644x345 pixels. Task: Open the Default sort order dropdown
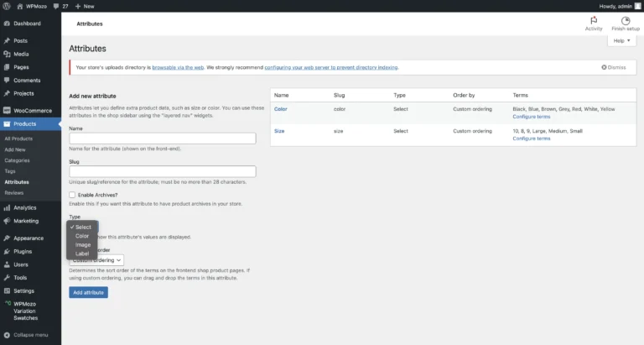(96, 260)
